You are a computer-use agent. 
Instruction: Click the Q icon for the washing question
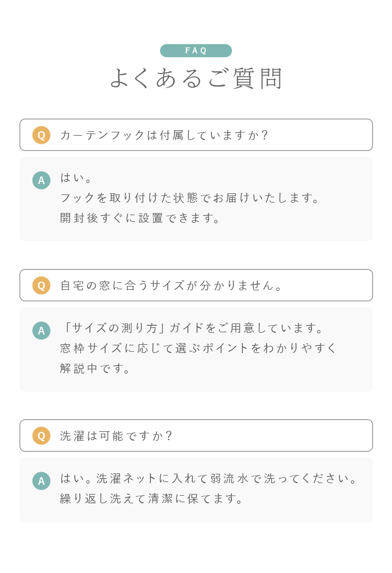[x=41, y=436]
